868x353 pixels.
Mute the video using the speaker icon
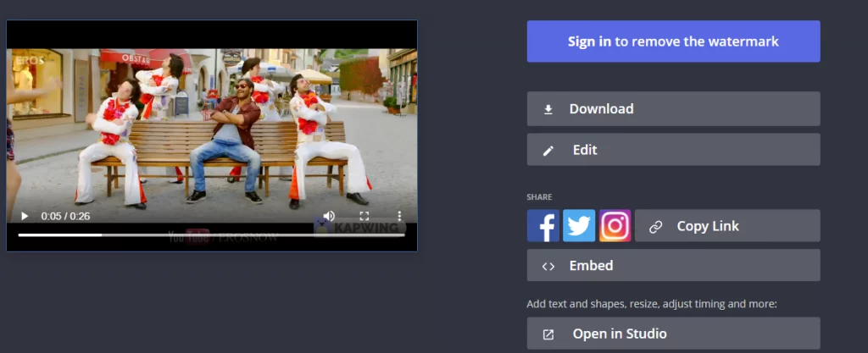tap(329, 216)
